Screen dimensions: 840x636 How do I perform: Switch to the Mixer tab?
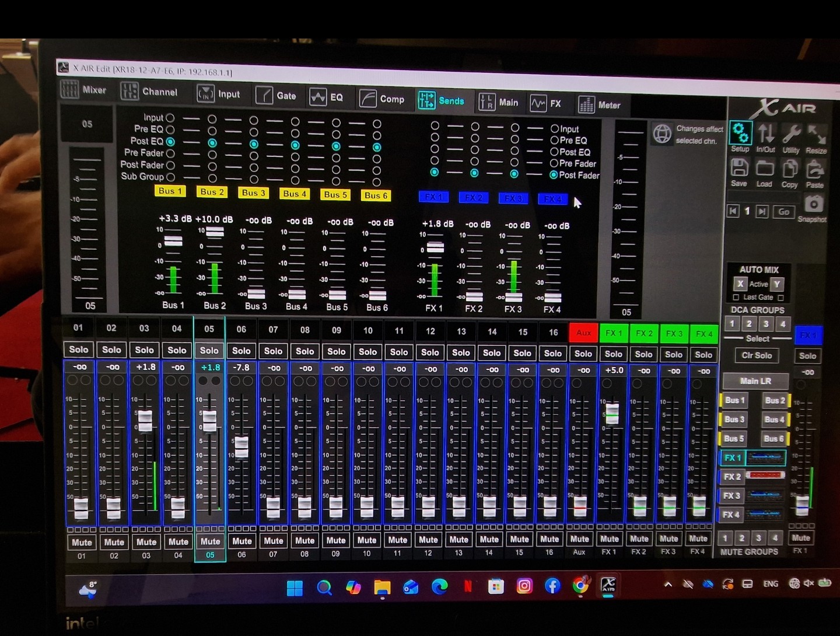click(84, 90)
